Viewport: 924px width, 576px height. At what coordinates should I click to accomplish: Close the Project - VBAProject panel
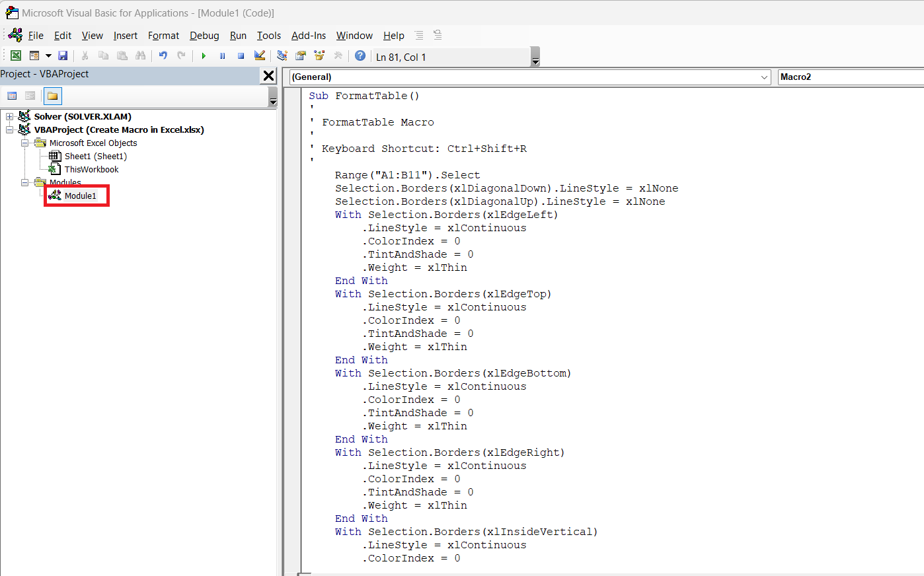click(268, 75)
